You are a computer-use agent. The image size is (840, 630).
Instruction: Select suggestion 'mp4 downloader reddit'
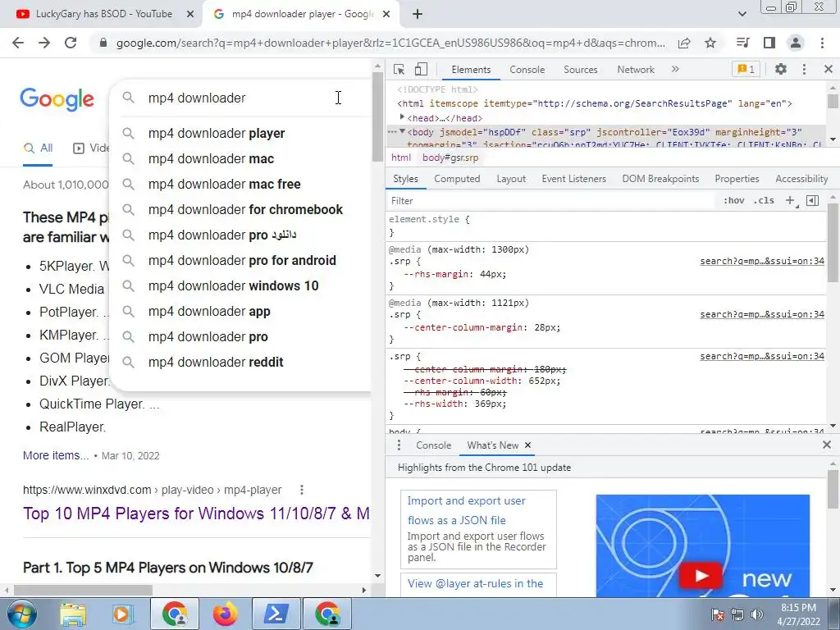[216, 362]
